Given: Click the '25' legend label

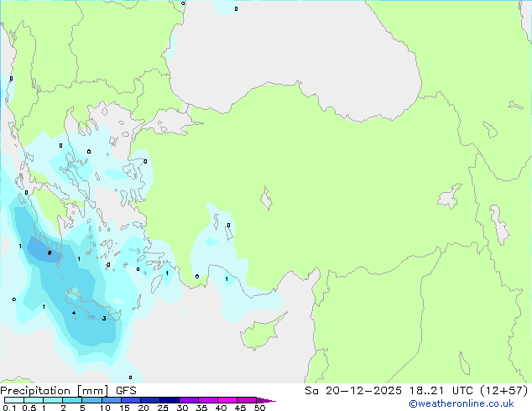Looking at the screenshot, I should (163, 408).
